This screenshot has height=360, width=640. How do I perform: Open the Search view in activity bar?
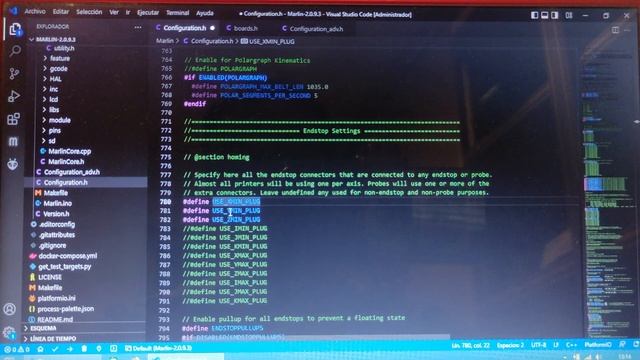tap(15, 51)
